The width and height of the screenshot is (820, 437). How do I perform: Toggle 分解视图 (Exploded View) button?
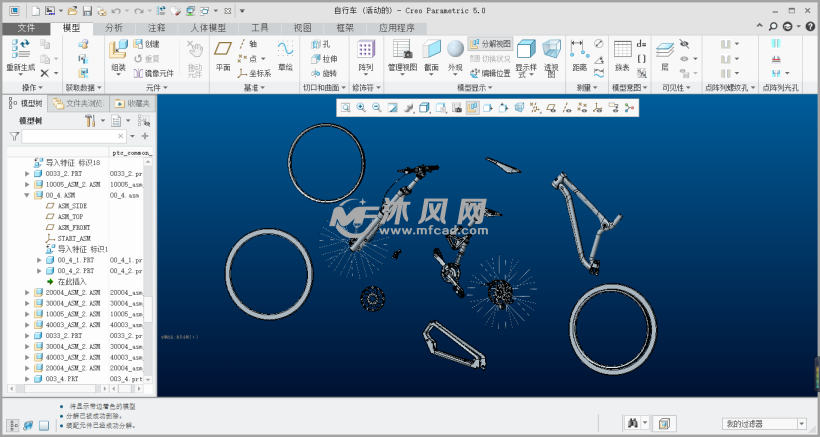tap(490, 44)
